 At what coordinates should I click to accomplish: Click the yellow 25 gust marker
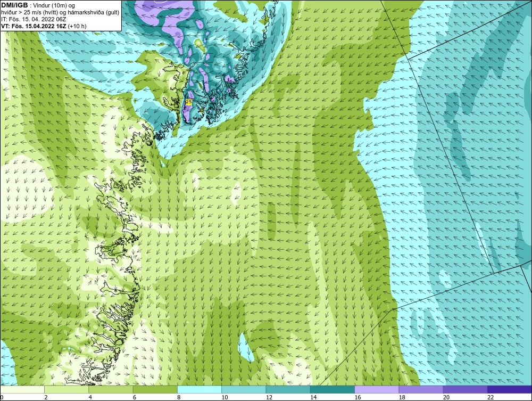[x=189, y=102]
